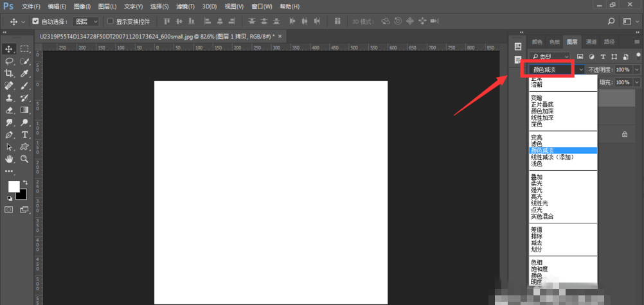The width and height of the screenshot is (644, 305).
Task: Activate the Eyedropper tool
Action: 24,73
